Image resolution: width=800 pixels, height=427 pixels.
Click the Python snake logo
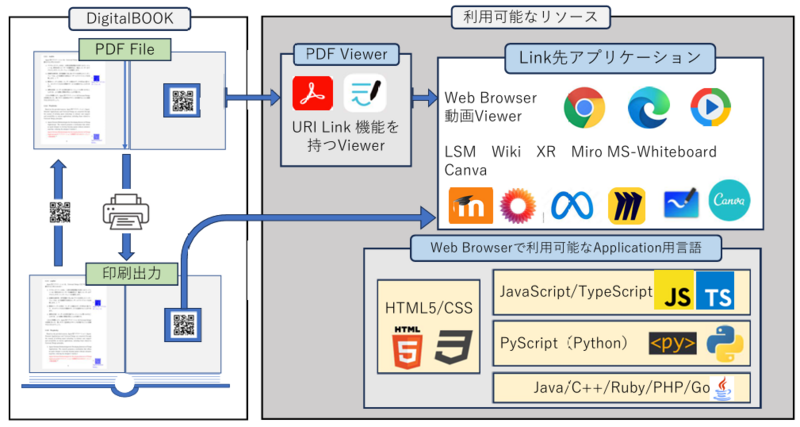725,343
